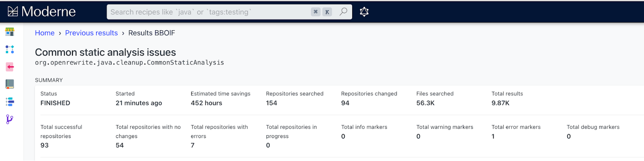Click the magnifier search icon
Image resolution: width=644 pixels, height=161 pixels.
(343, 12)
